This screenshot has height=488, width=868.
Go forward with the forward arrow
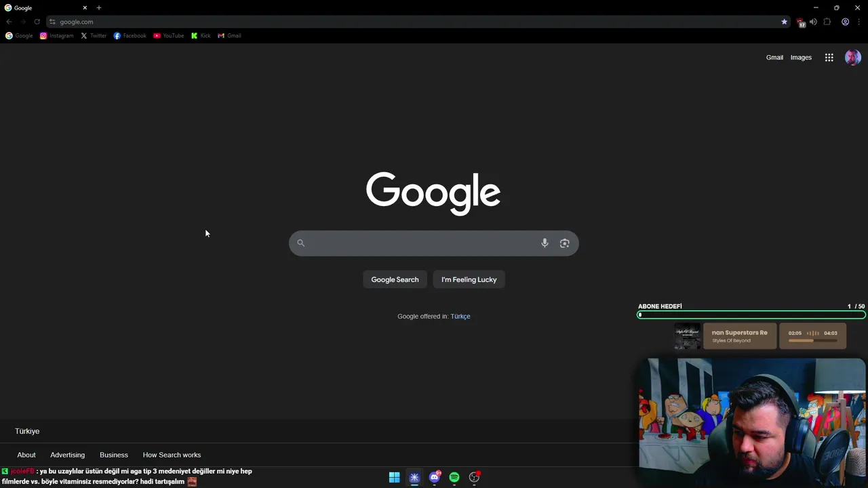22,22
